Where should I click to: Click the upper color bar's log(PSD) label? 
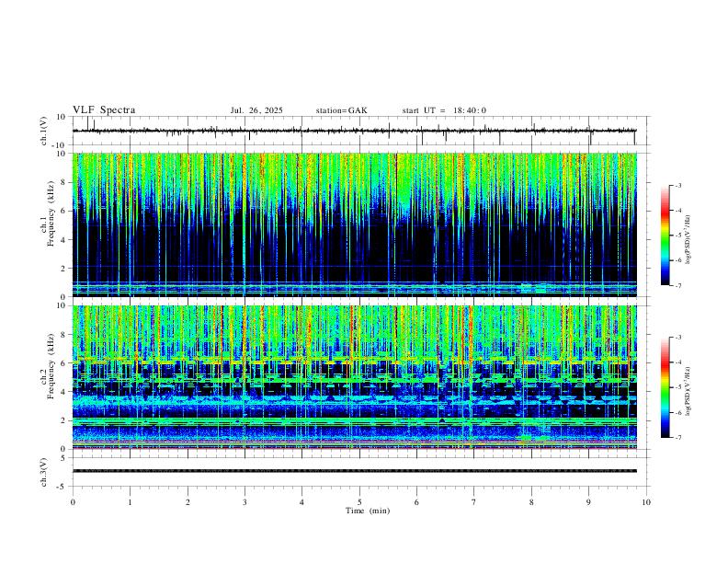[688, 240]
